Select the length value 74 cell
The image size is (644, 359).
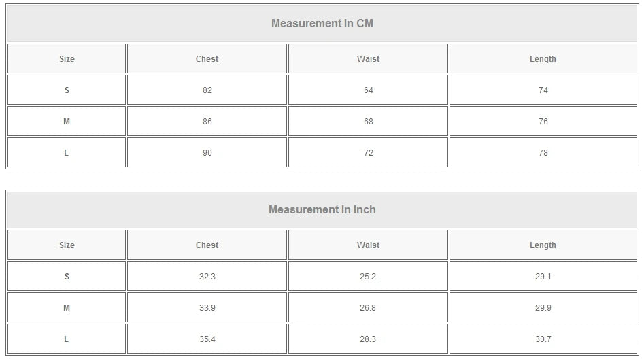(x=543, y=90)
